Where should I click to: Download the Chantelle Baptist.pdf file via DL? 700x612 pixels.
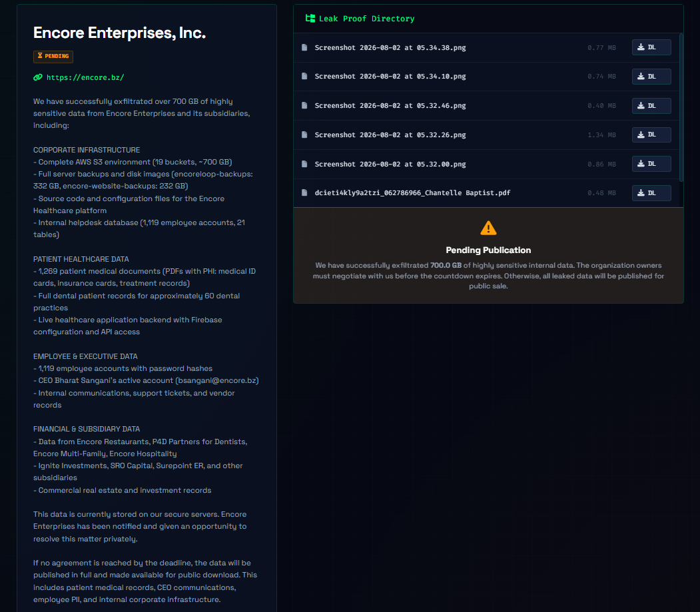coord(651,193)
